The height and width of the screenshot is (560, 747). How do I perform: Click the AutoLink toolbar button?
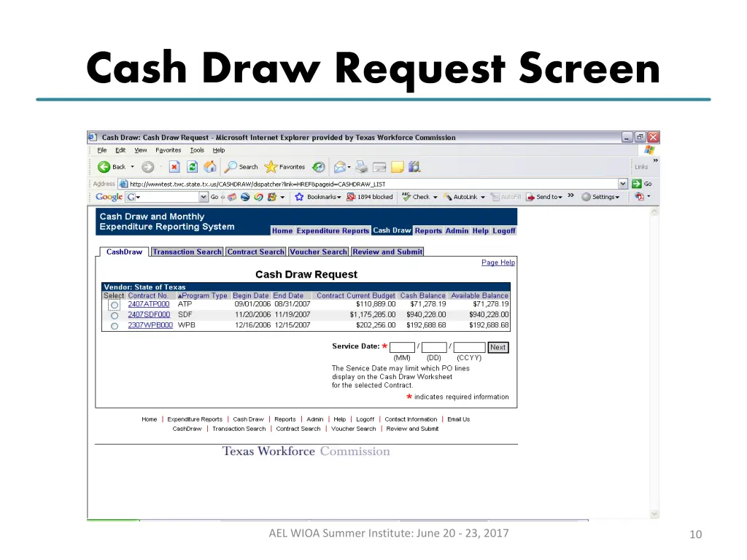(x=460, y=197)
